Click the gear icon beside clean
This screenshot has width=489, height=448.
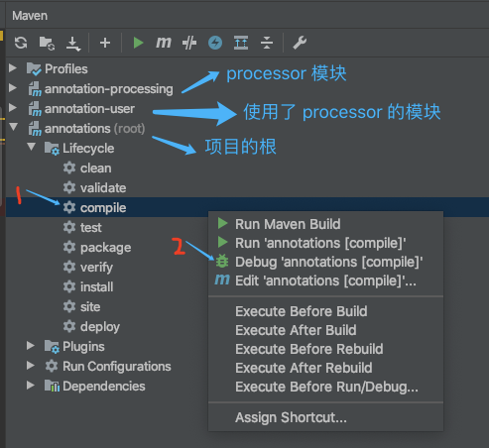(69, 168)
